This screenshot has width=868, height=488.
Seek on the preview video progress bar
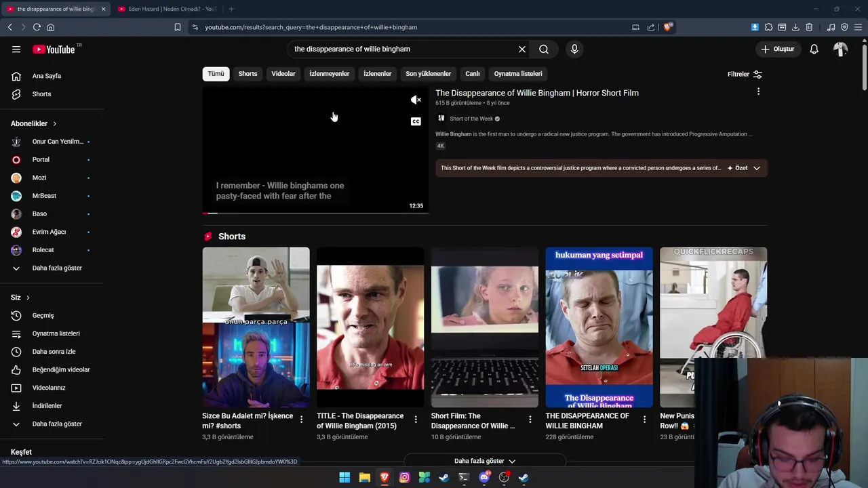click(315, 213)
